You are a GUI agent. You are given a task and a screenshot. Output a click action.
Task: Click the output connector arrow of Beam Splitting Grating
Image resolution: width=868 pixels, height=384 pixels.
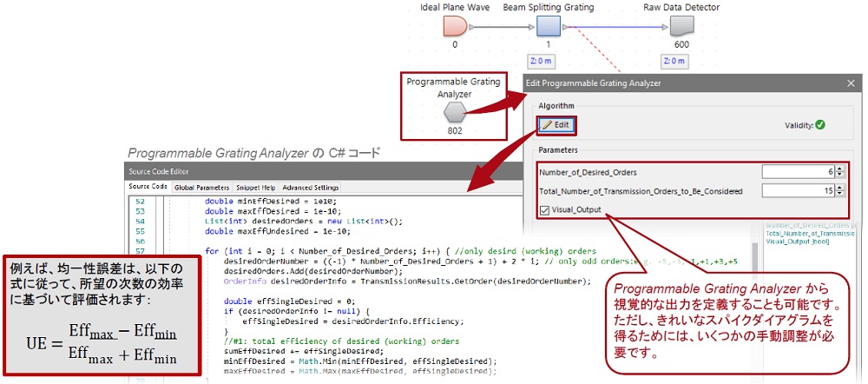(x=565, y=26)
